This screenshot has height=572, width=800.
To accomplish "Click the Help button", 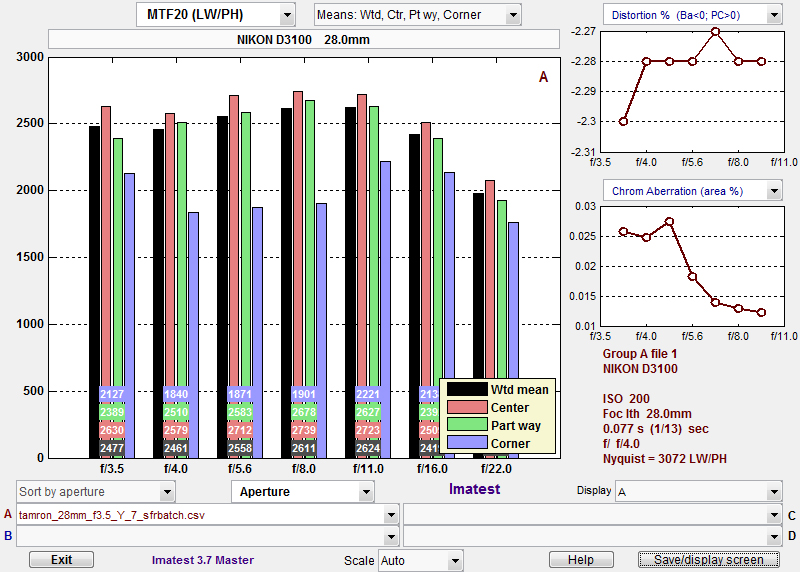I will point(581,560).
